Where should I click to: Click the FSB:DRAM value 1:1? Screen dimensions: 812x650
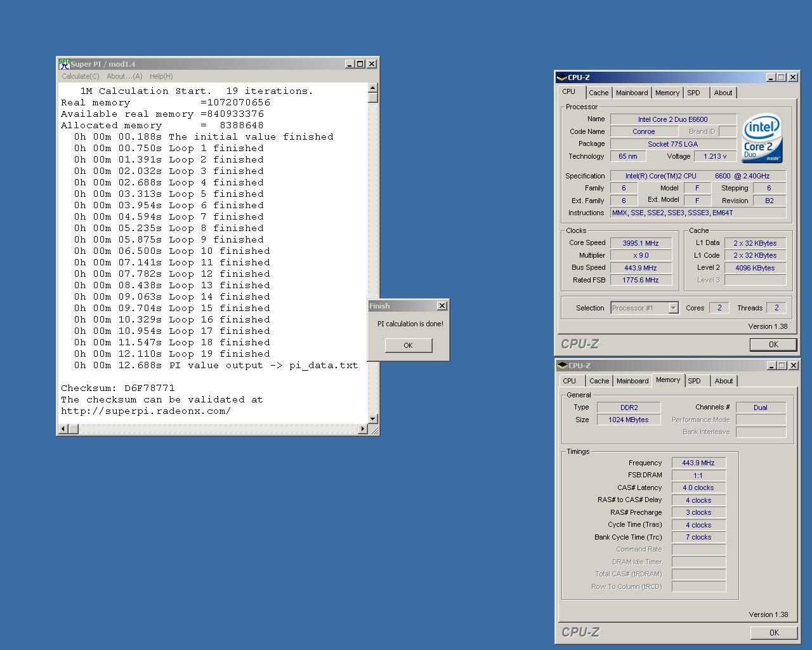click(x=698, y=475)
